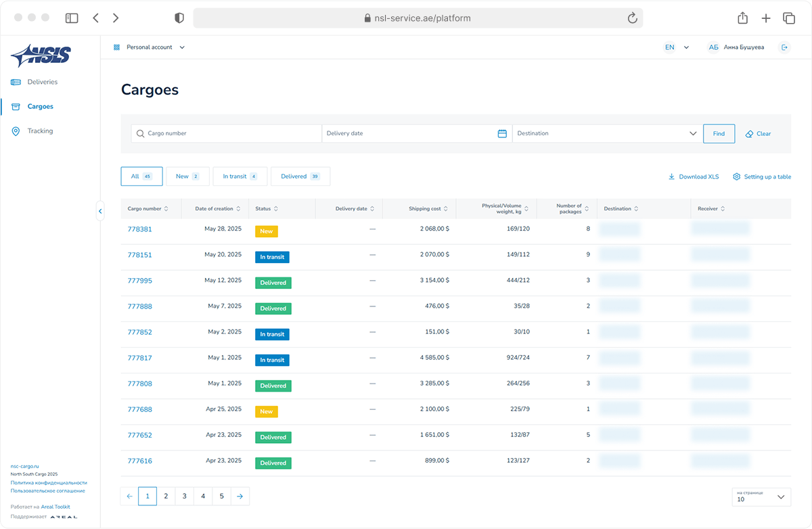Open the Tracking section in sidebar

pos(40,131)
